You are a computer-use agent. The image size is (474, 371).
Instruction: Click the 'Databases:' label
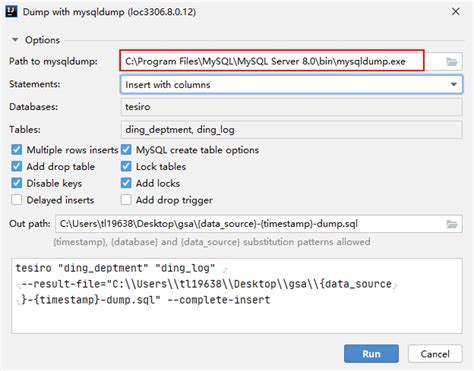tap(33, 107)
